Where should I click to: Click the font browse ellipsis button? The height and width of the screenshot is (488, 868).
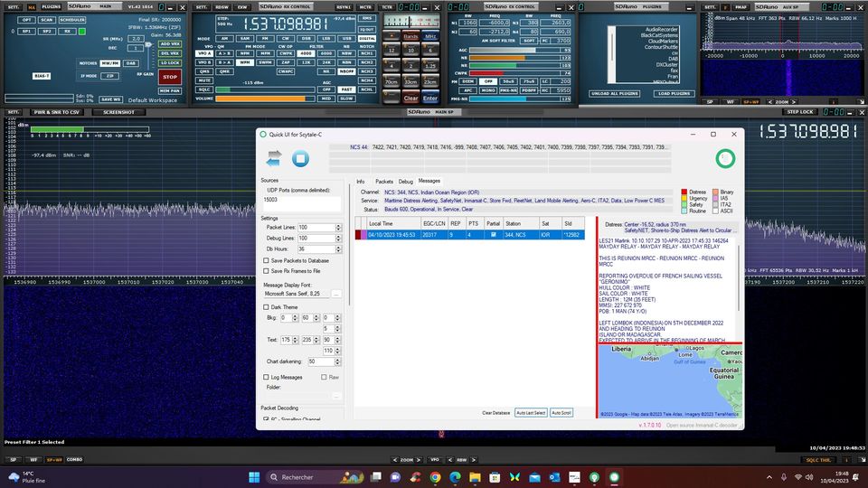(336, 294)
